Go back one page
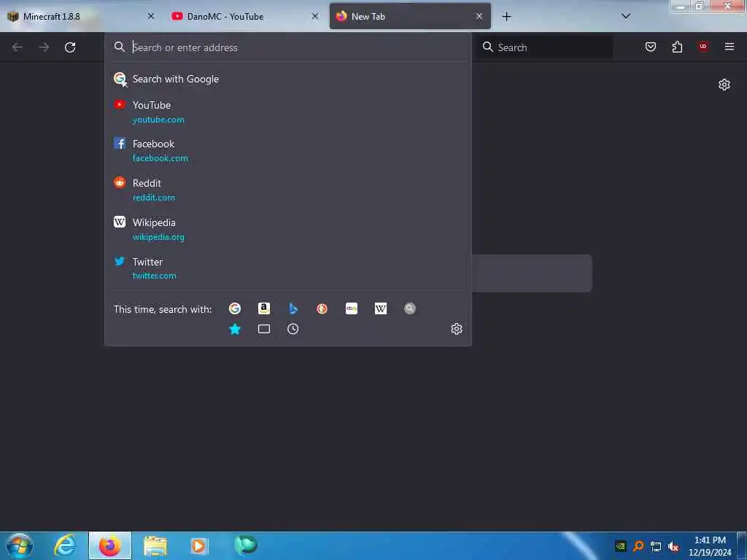 [18, 47]
